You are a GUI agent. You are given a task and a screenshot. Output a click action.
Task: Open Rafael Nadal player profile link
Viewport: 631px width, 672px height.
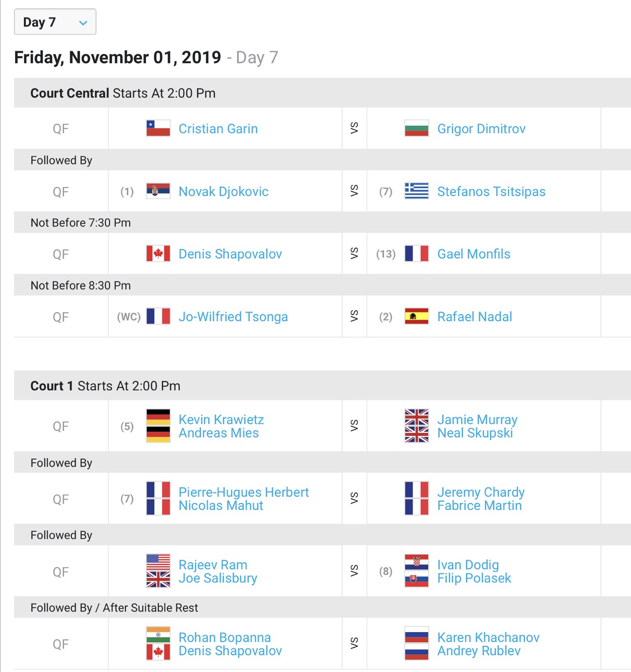[474, 317]
